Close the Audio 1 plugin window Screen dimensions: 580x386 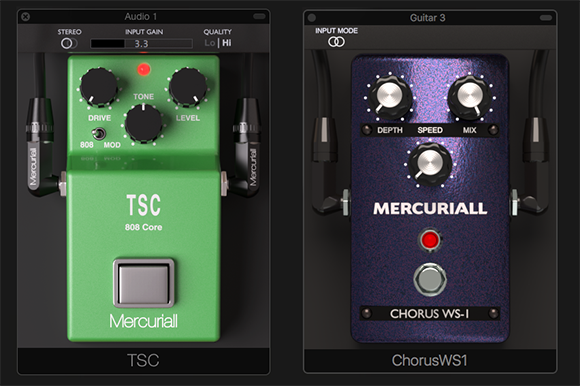[26, 17]
